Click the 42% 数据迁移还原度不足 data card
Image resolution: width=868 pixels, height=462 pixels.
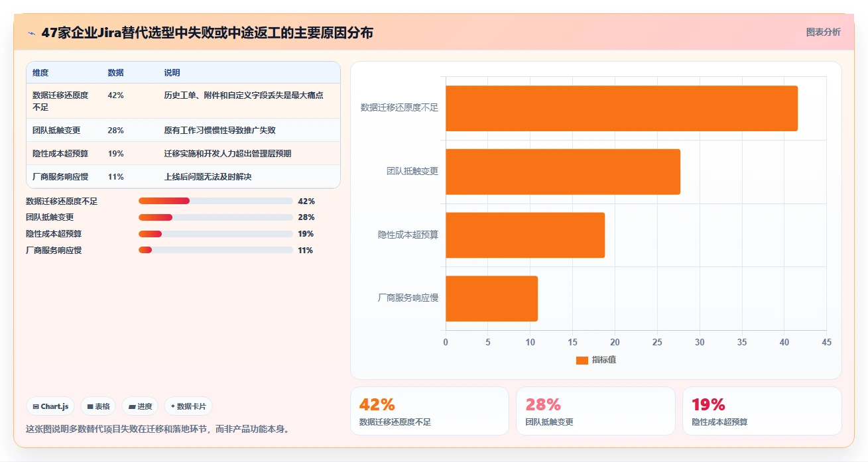coord(430,411)
